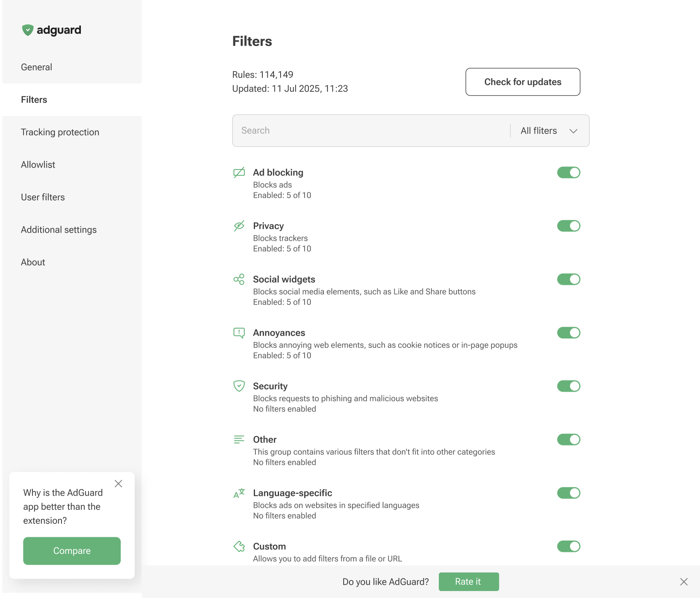Click the Rate it button

pyautogui.click(x=469, y=582)
